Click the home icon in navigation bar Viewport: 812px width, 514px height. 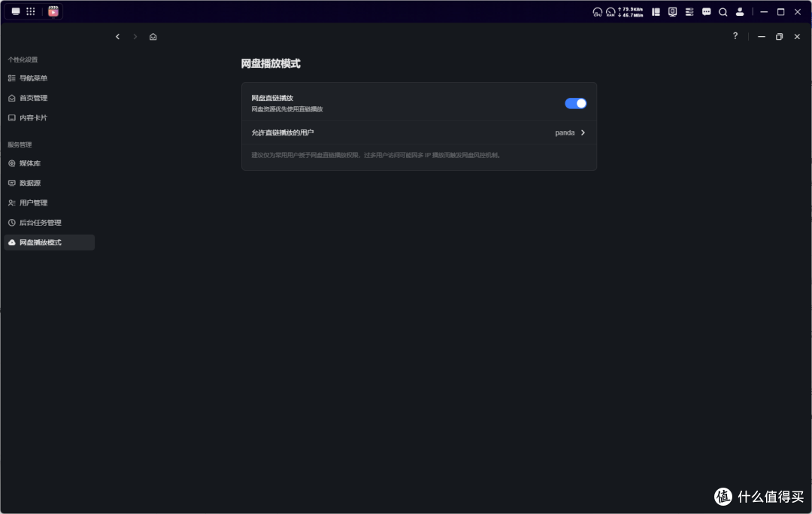point(153,37)
